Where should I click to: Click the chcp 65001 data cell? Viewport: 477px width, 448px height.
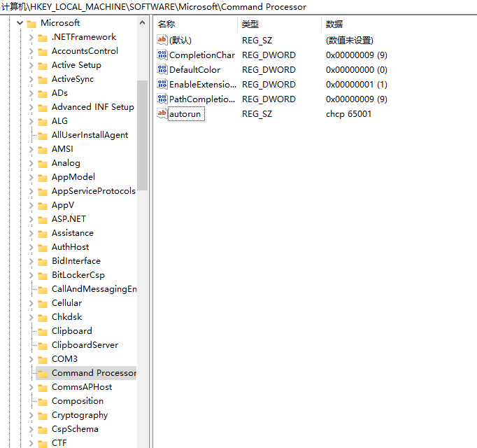[x=348, y=114]
